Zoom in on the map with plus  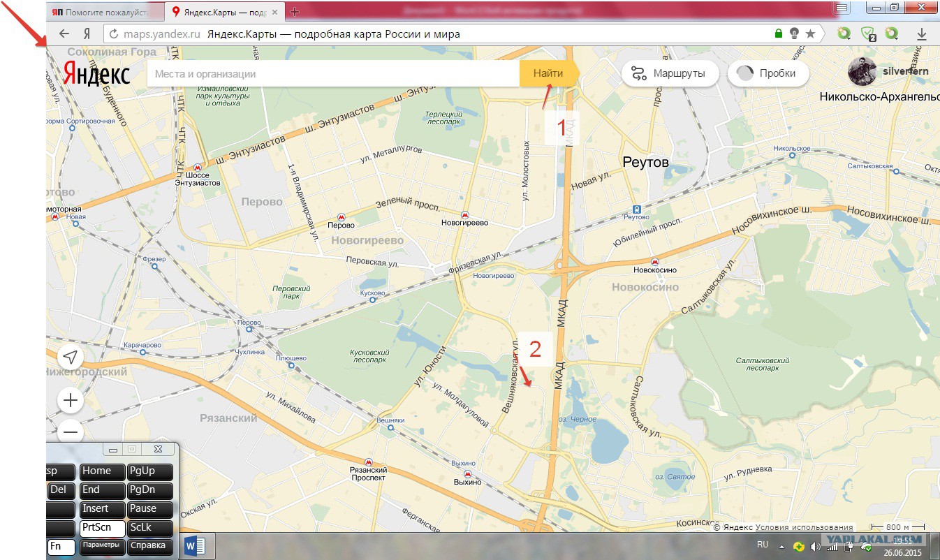coord(70,401)
